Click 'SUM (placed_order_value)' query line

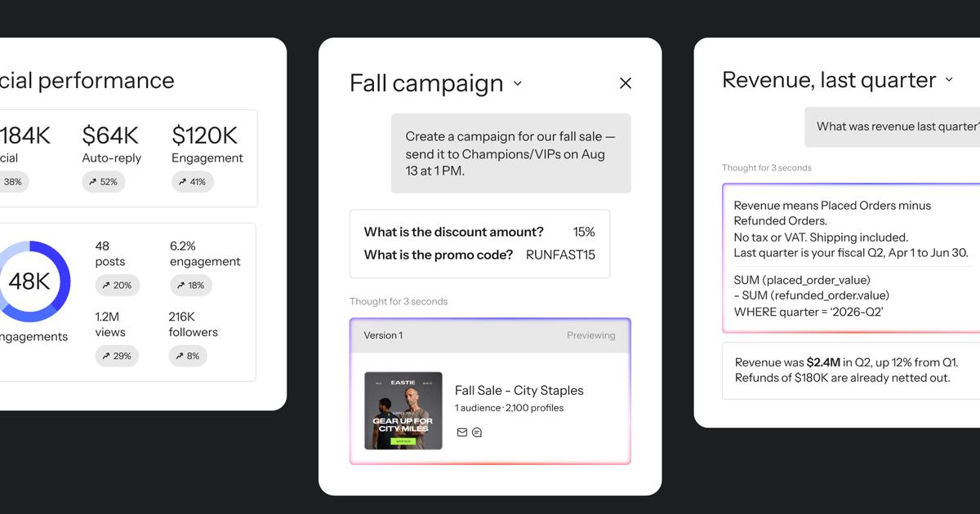coord(802,280)
